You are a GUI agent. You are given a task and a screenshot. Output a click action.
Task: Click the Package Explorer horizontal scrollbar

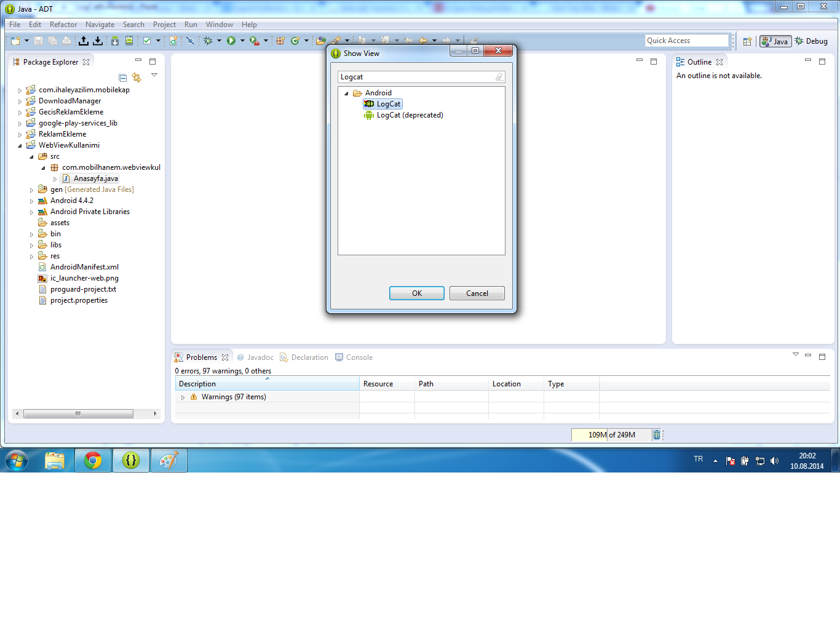point(85,413)
